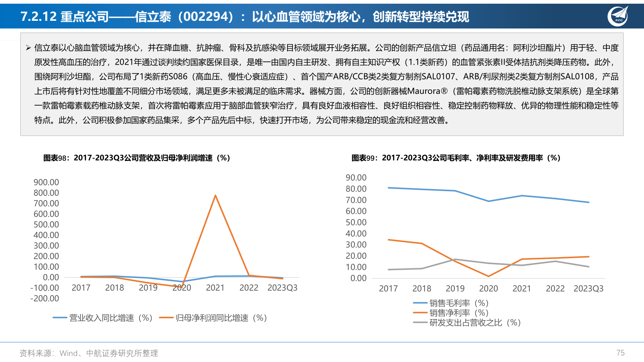
Task: Select legend label 销售净利率（%）
Action: [x=459, y=313]
